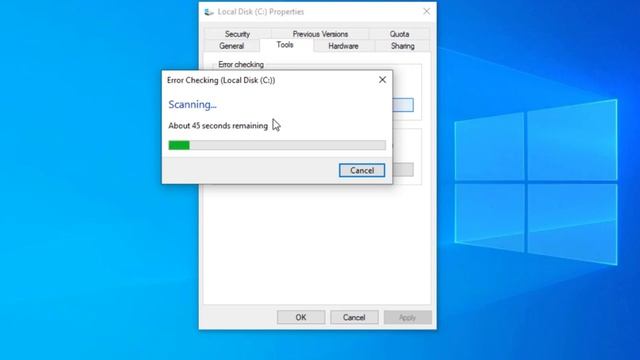Click the Error Checking (Local Disk (C:)) title
This screenshot has width=640, height=360.
point(221,80)
